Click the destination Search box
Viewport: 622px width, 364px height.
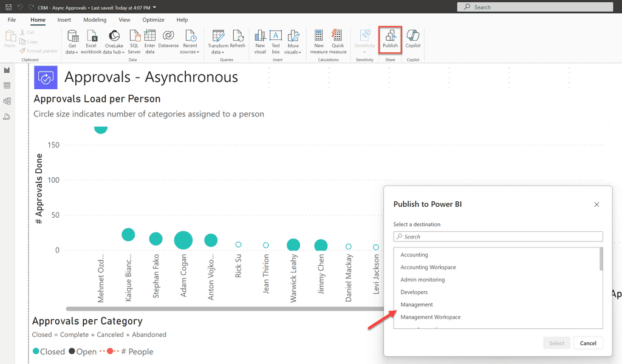pos(498,237)
